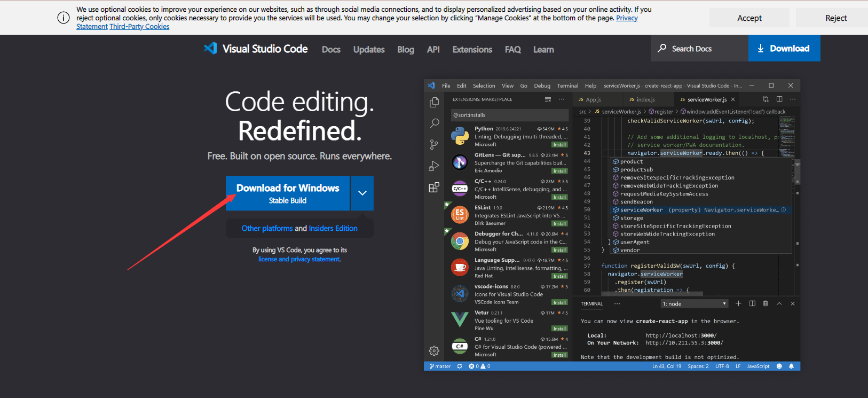Screen dimensions: 868x398
Task: Select the TERMINAL panel tab
Action: 591,303
